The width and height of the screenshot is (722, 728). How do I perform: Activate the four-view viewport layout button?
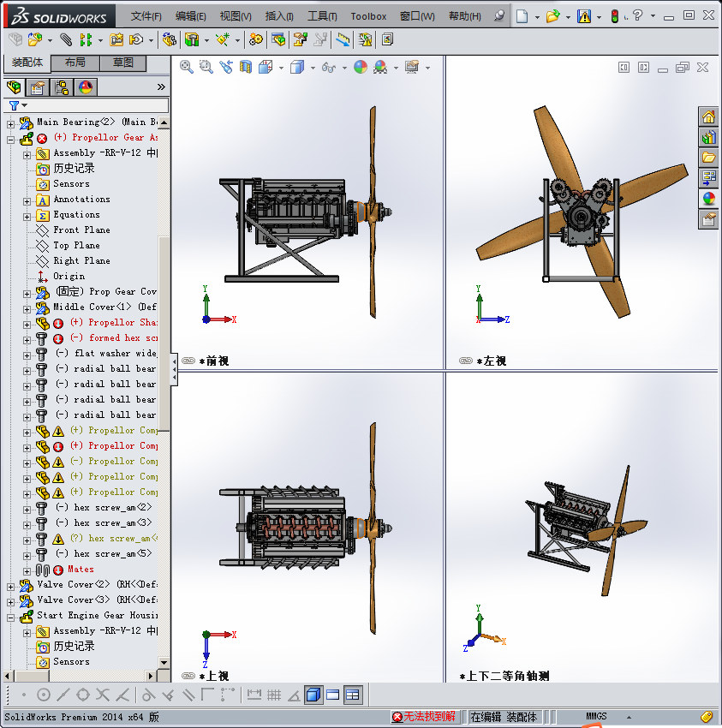352,695
